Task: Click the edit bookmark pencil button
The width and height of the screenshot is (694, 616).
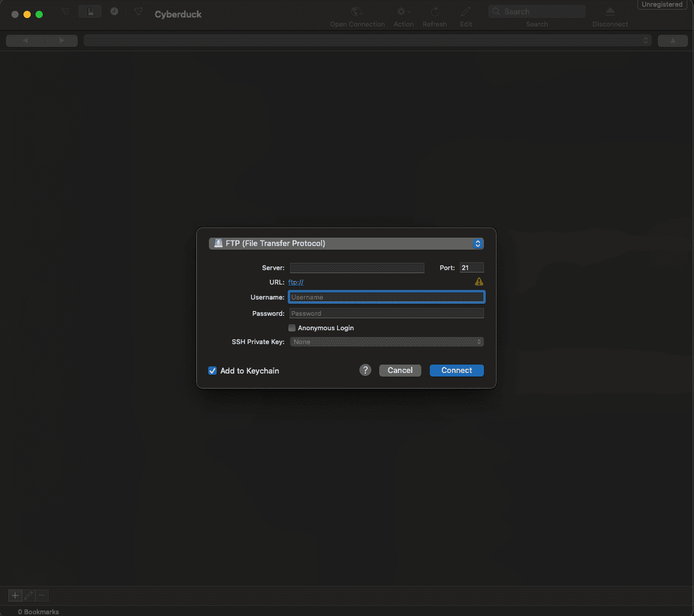Action: (28, 596)
